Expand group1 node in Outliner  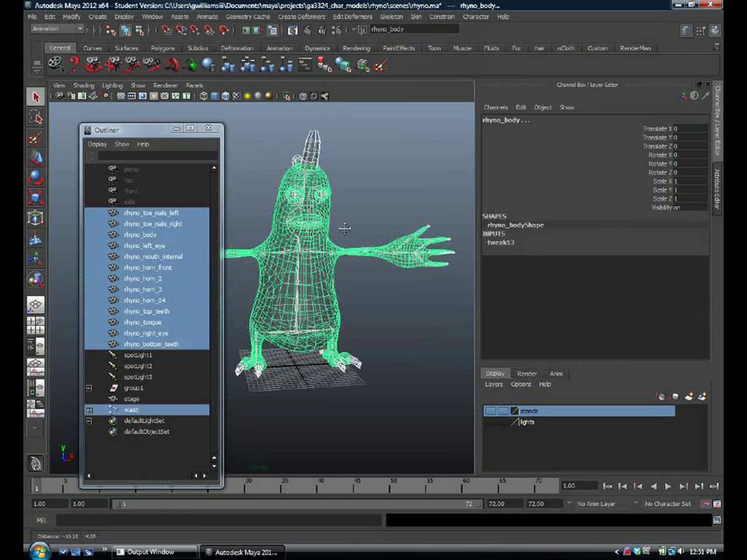click(89, 388)
